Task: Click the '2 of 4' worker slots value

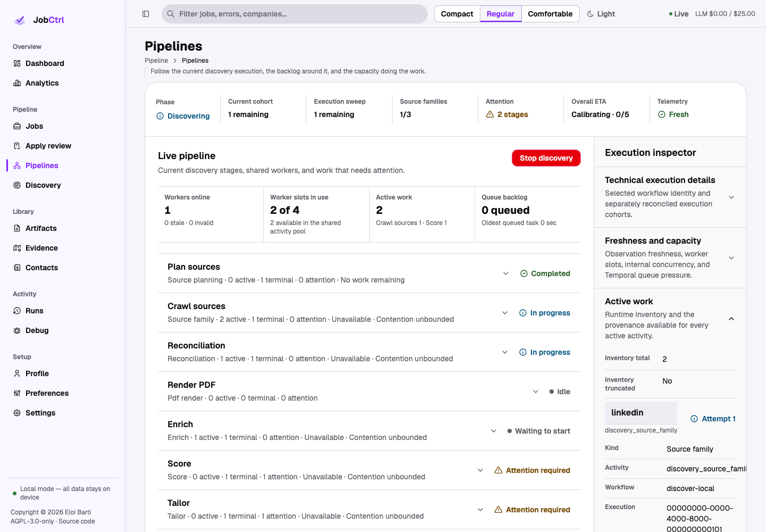Action: (x=285, y=210)
